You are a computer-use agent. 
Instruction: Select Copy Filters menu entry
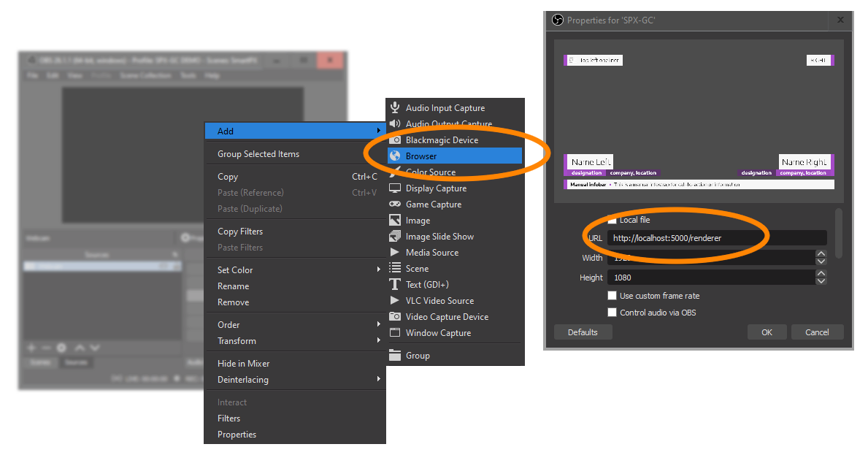point(294,232)
